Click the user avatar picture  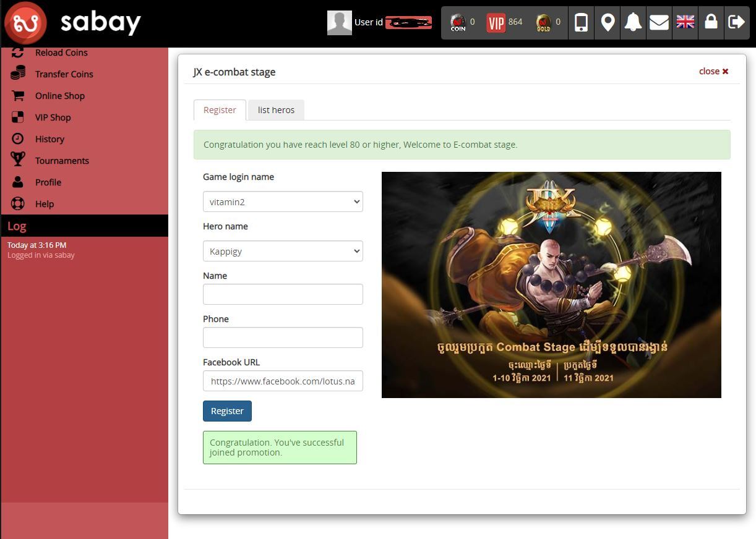coord(339,23)
